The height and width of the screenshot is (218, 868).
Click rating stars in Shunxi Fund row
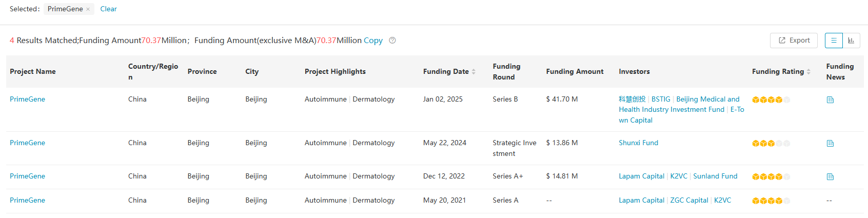[771, 144]
